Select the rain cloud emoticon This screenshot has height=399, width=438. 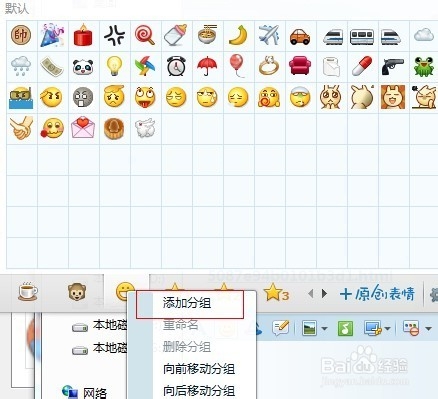(x=21, y=65)
